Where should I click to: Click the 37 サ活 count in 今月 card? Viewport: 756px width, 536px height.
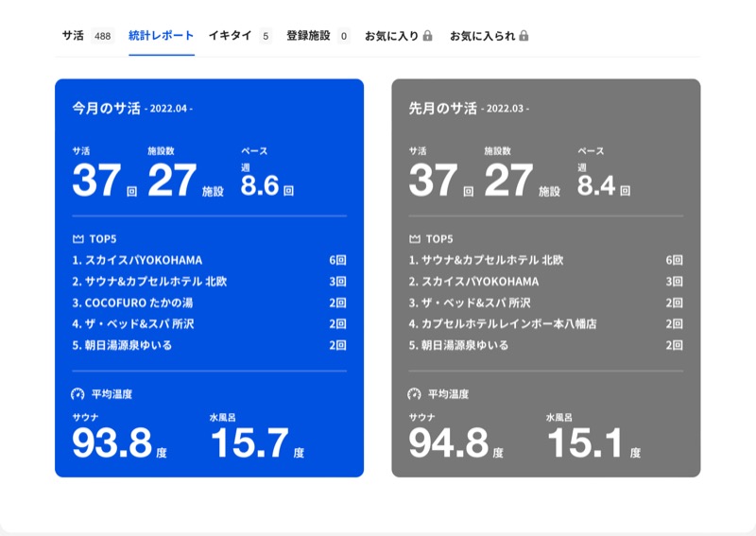click(96, 180)
